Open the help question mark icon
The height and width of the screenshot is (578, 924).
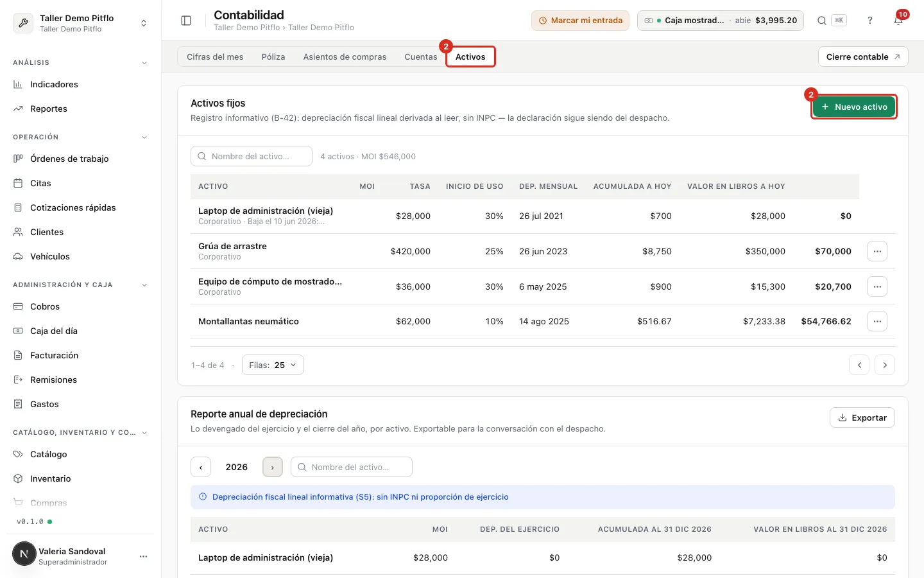coord(870,21)
